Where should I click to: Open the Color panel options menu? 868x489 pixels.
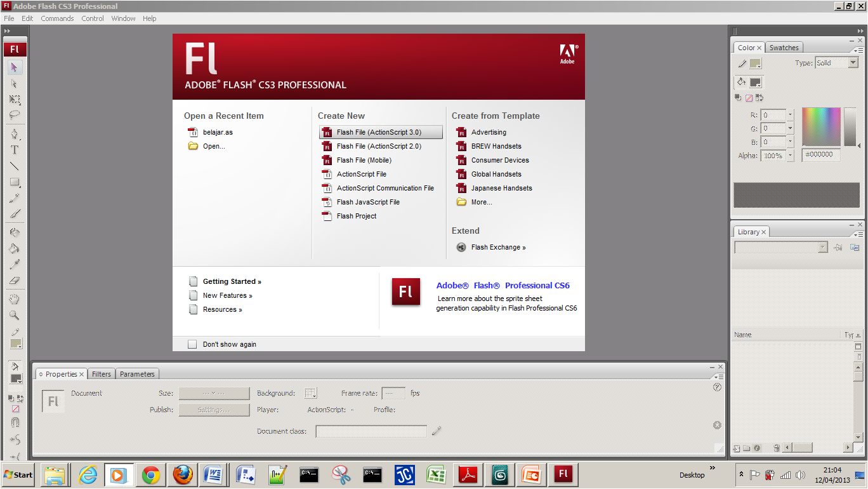(857, 50)
